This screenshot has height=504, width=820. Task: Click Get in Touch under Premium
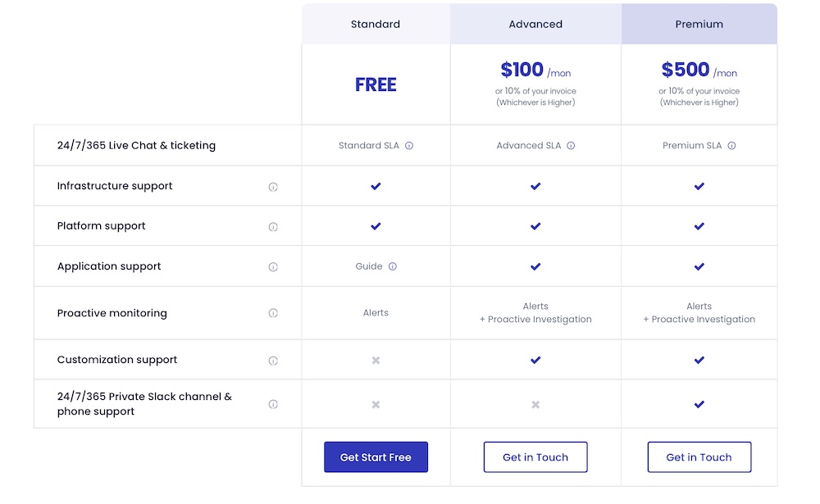point(699,457)
